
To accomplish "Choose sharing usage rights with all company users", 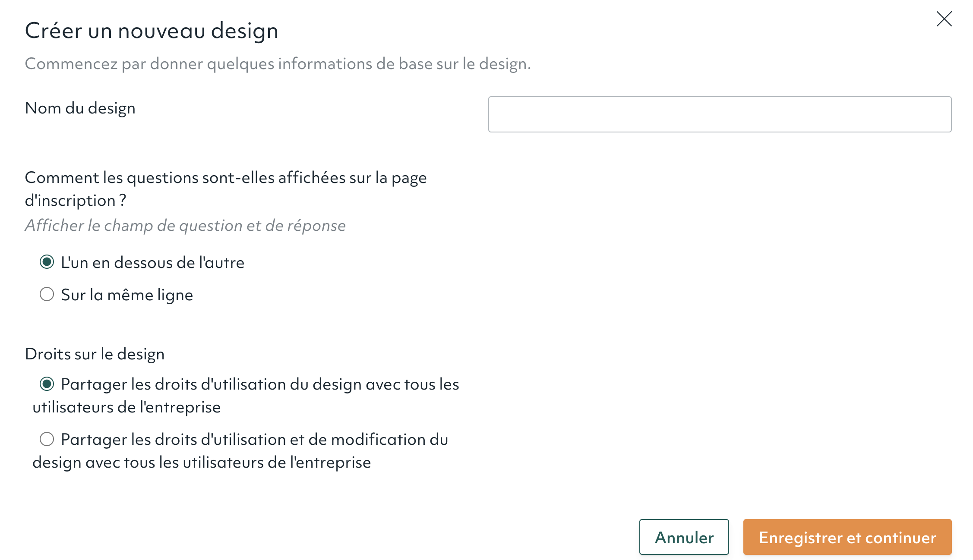I will pyautogui.click(x=46, y=384).
